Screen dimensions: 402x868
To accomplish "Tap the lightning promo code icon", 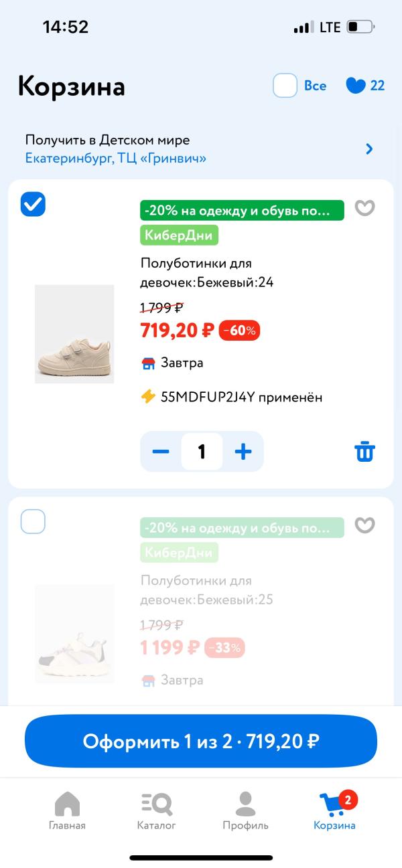I will point(148,397).
